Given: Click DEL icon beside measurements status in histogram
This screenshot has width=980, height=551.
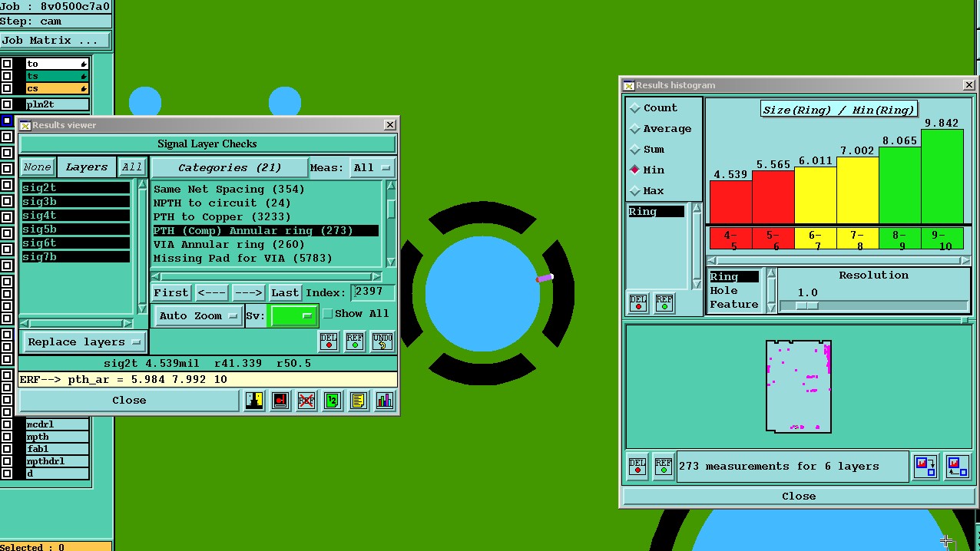Looking at the screenshot, I should [x=637, y=467].
